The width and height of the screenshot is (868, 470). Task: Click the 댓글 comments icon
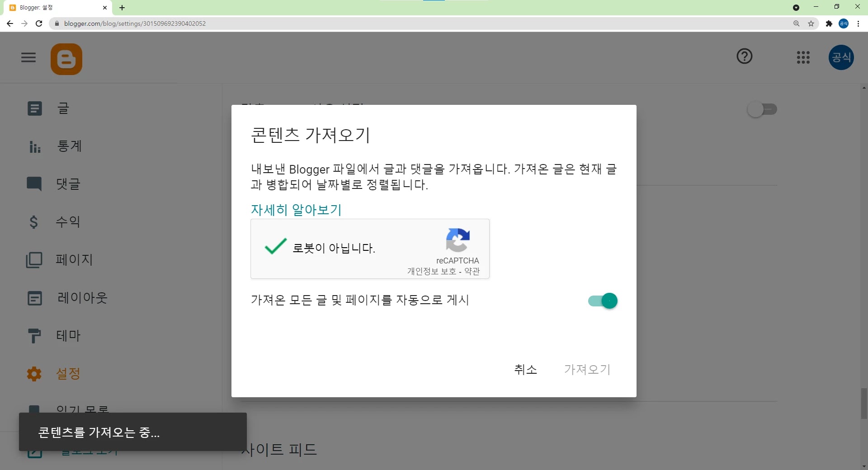point(34,184)
